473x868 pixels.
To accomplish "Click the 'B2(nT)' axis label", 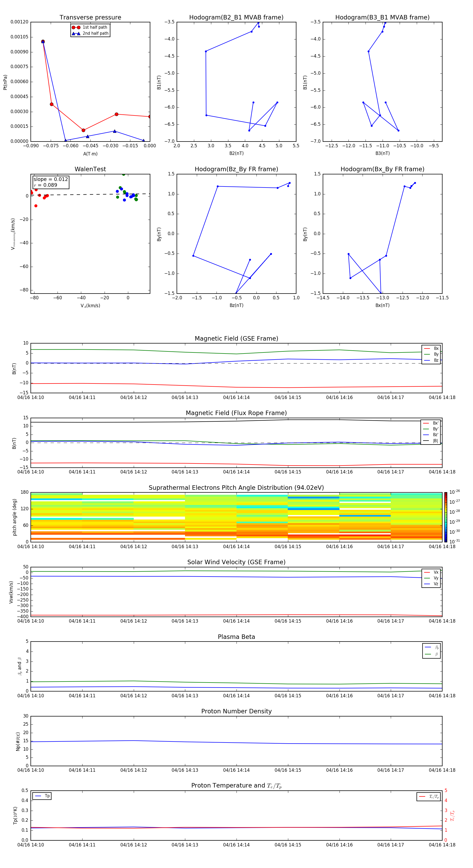I will point(236,153).
